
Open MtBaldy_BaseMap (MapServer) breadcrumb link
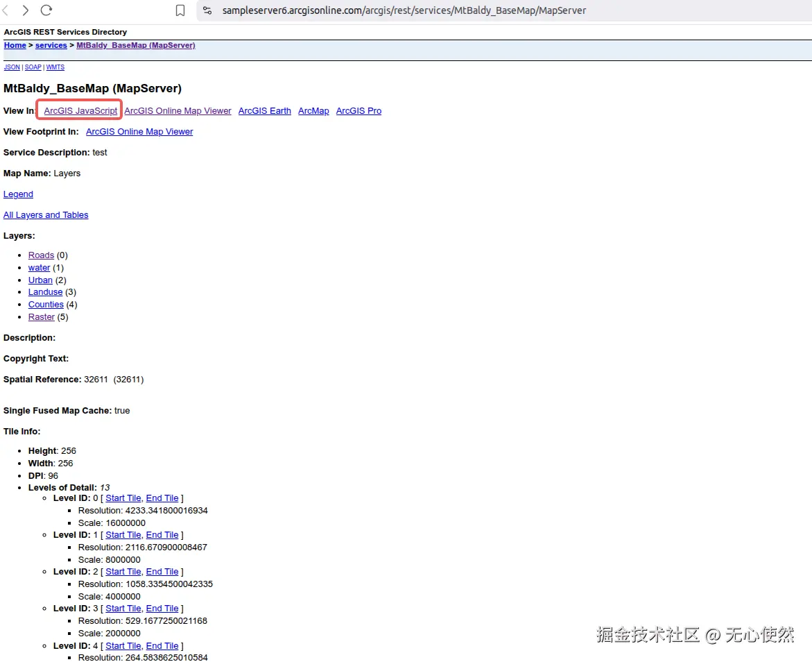[x=136, y=45]
